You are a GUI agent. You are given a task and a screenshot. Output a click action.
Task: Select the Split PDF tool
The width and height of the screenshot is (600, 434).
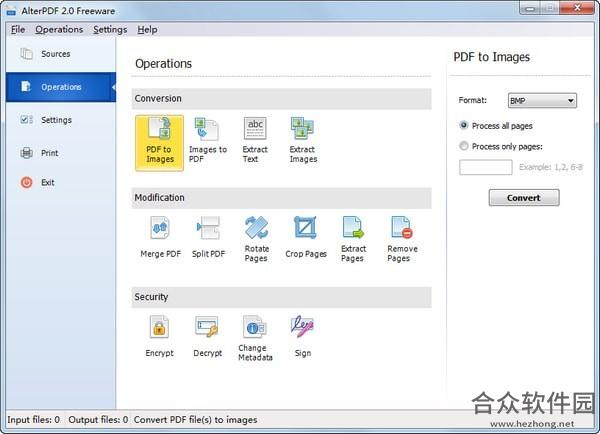[x=208, y=237]
